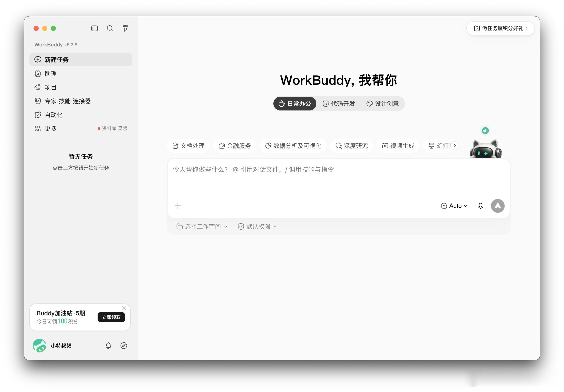Open 项目 in the sidebar
564x392 pixels.
coord(81,87)
